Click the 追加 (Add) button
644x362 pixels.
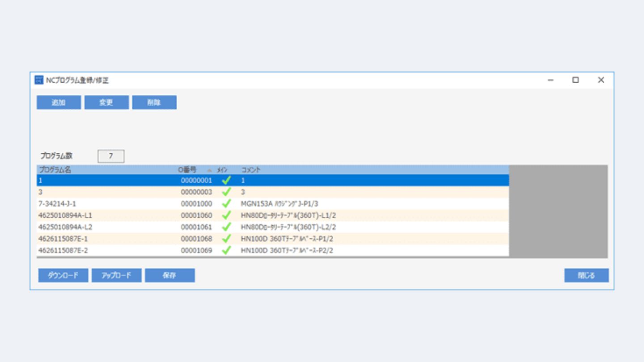point(59,102)
